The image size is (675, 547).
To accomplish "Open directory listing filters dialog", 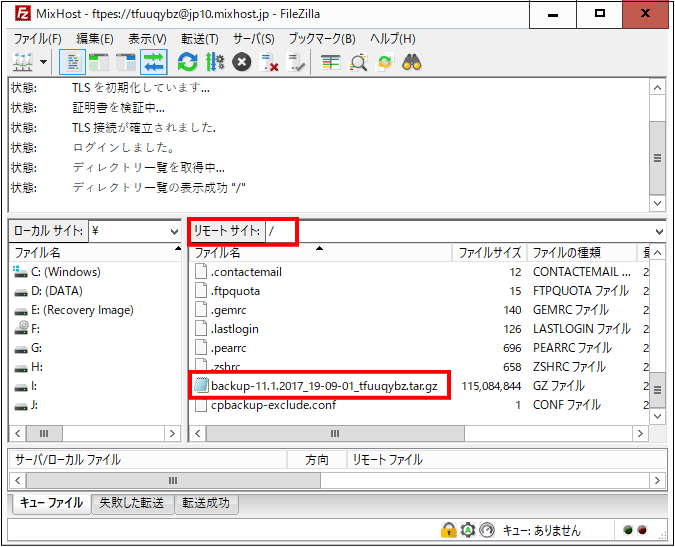I will (331, 62).
